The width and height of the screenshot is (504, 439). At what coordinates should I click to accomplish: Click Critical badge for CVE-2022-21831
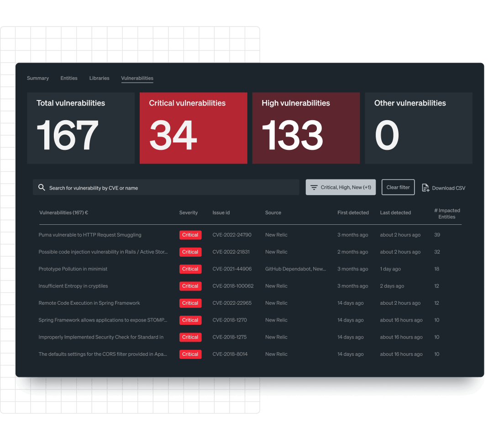tap(190, 252)
